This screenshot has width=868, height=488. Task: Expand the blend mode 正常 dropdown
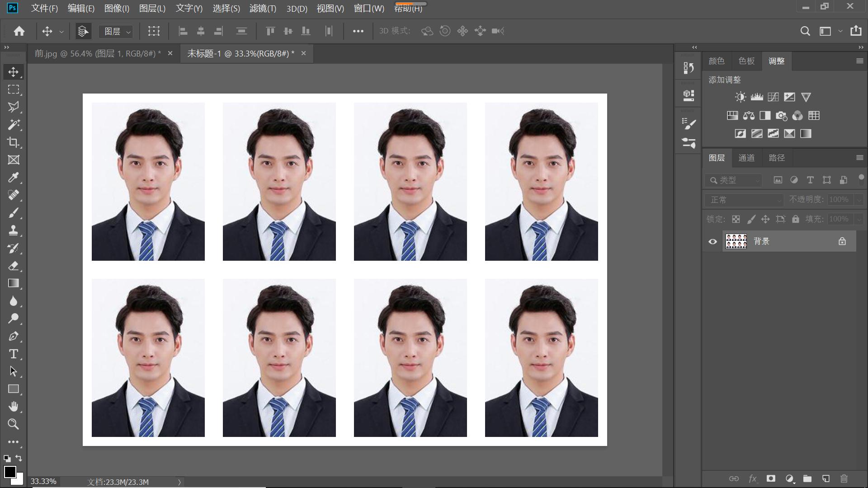(x=744, y=200)
